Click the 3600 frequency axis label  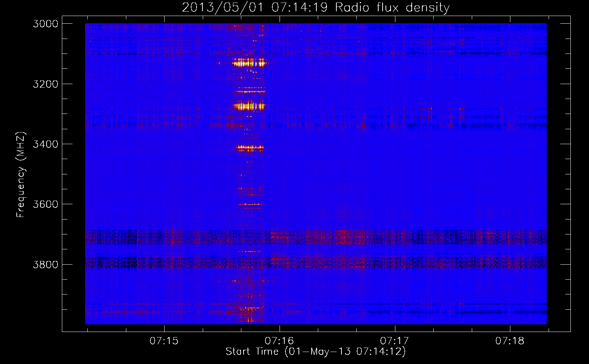pos(46,204)
